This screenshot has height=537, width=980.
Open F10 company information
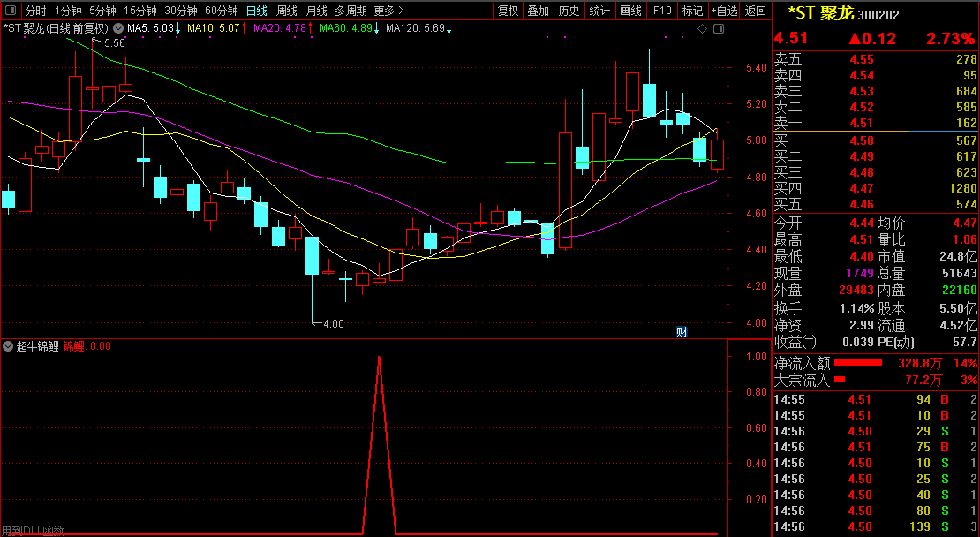pyautogui.click(x=660, y=11)
